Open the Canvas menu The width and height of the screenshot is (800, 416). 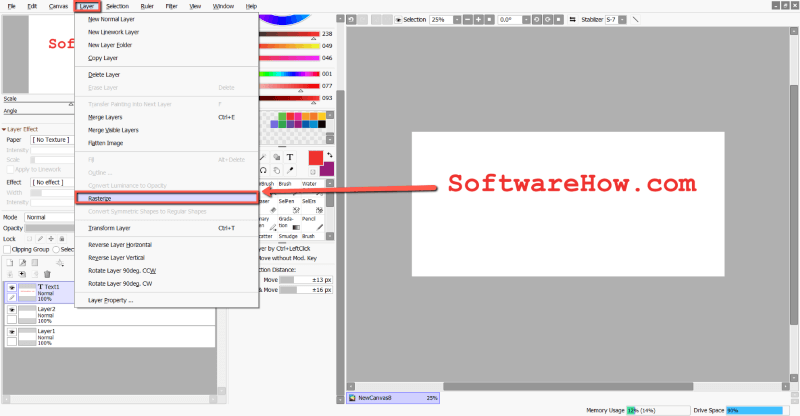pyautogui.click(x=59, y=6)
